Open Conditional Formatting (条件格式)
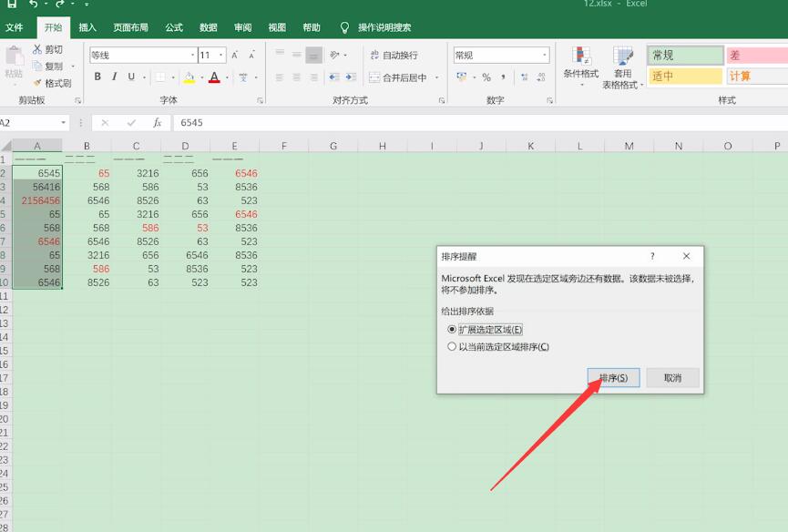This screenshot has width=788, height=532. [581, 66]
